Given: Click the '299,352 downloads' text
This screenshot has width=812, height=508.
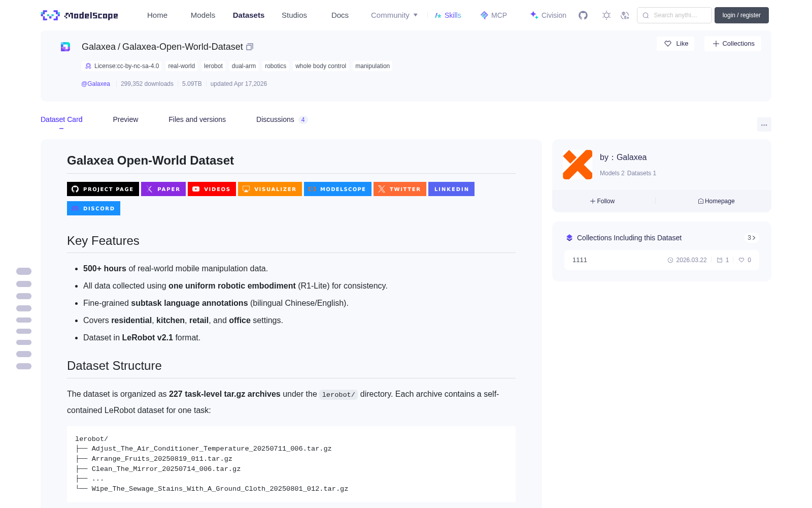Looking at the screenshot, I should click(147, 84).
